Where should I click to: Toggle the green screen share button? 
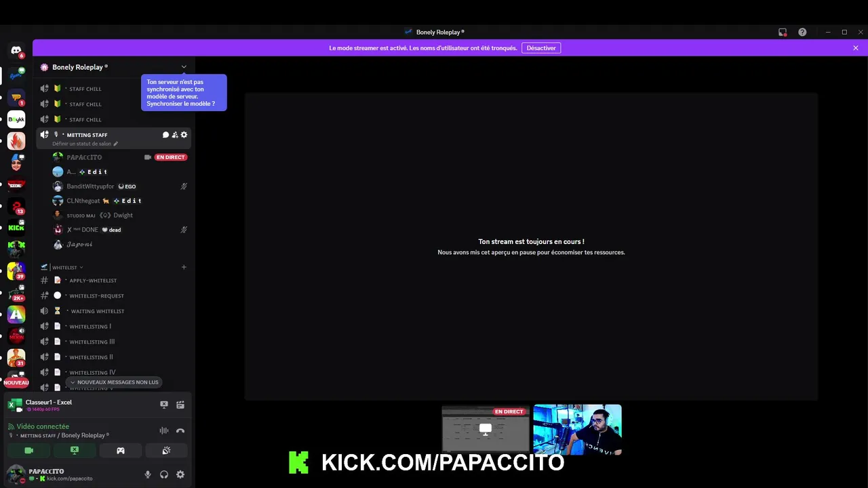click(75, 451)
